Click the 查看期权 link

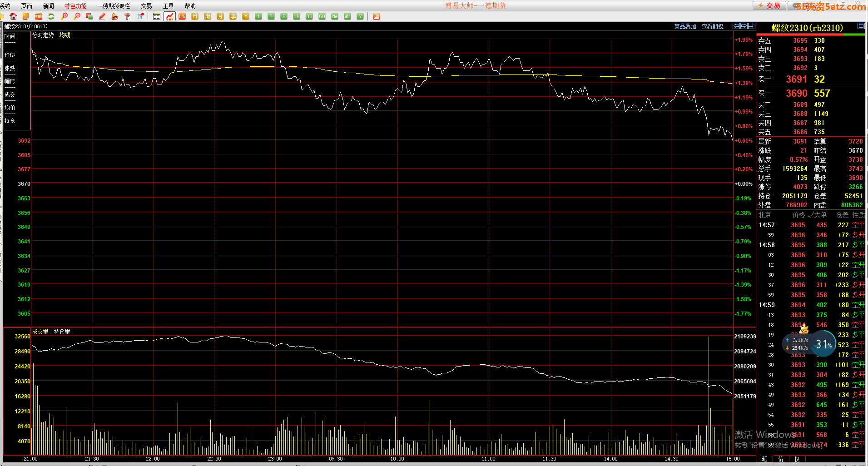[x=712, y=26]
